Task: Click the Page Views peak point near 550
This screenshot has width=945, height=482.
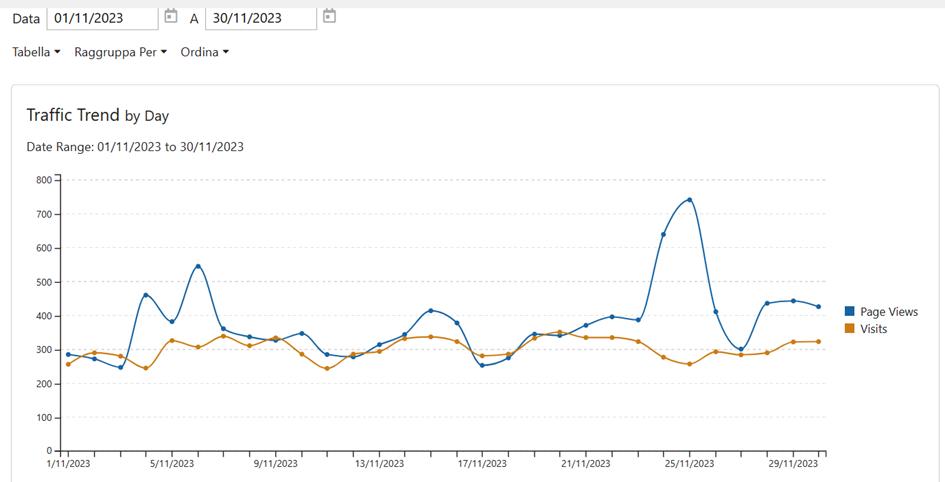Action: click(198, 266)
